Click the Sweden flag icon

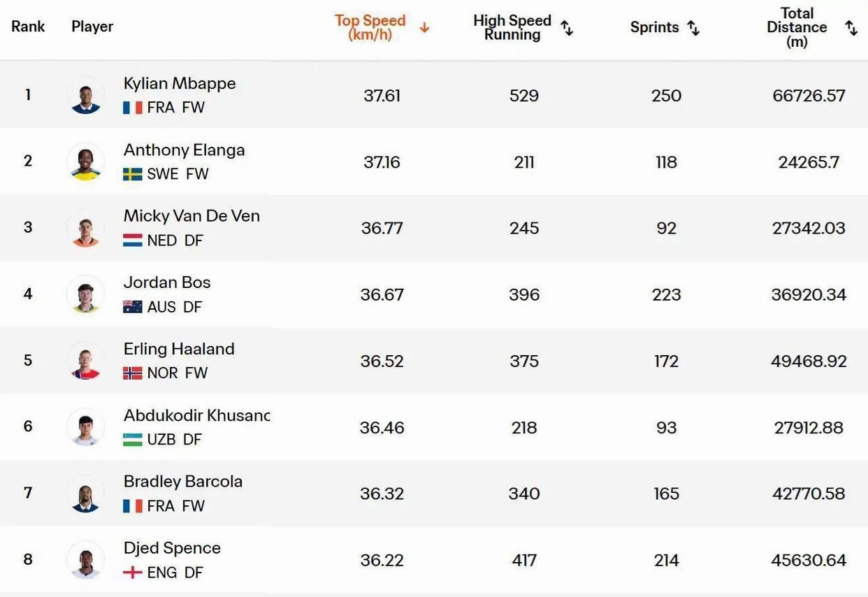point(133,174)
